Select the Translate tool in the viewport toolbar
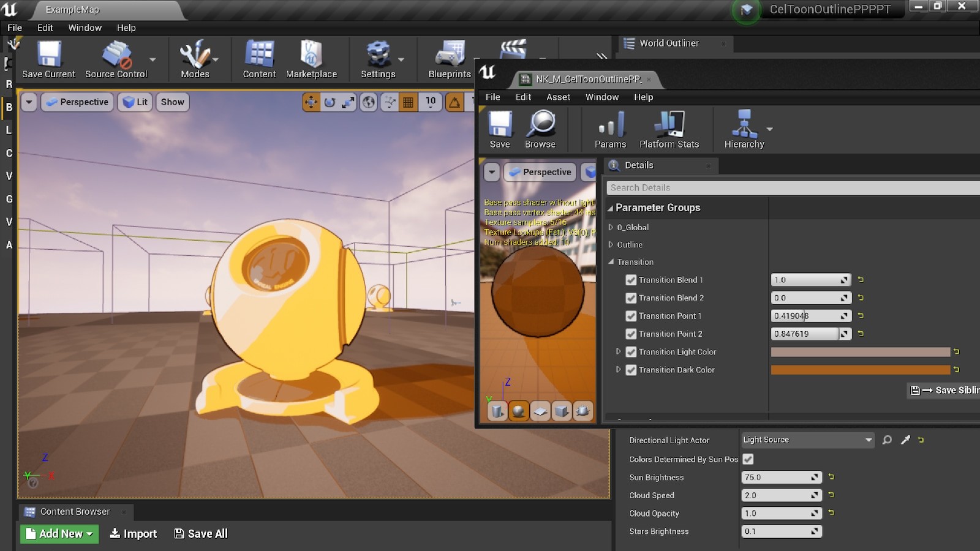The height and width of the screenshot is (551, 980). tap(311, 102)
